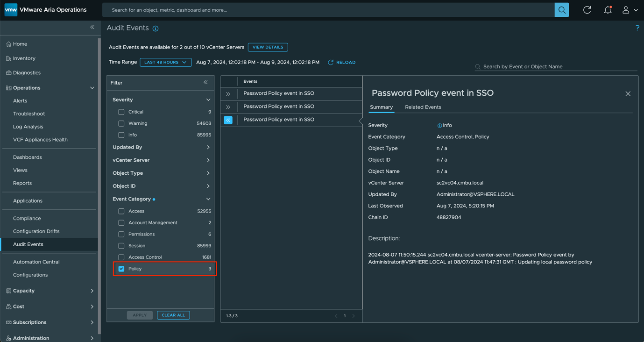Image resolution: width=644 pixels, height=342 pixels.
Task: Click the Administration icon in sidebar
Action: (x=8, y=338)
